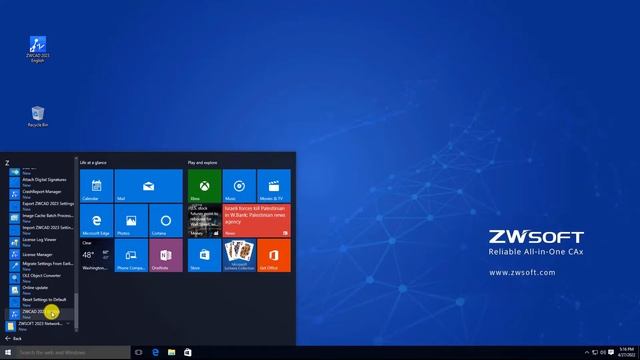Open File Explorer from the taskbar
640x360 pixels.
(x=171, y=352)
